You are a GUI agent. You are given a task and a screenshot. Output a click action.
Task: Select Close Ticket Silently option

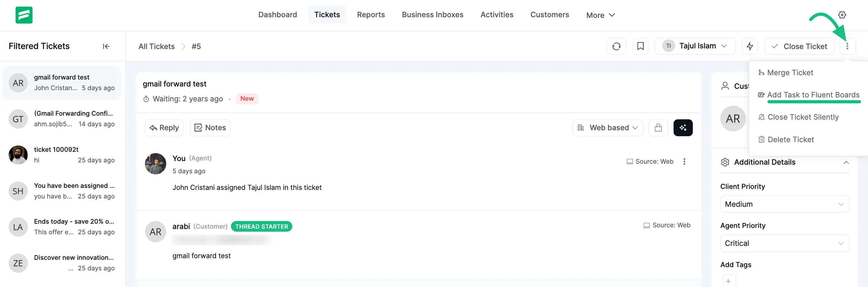tap(798, 117)
